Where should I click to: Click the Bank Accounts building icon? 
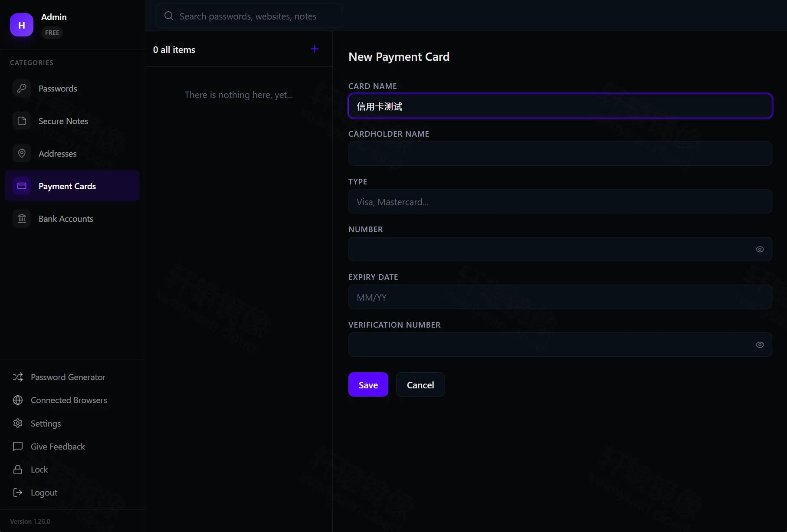point(22,218)
